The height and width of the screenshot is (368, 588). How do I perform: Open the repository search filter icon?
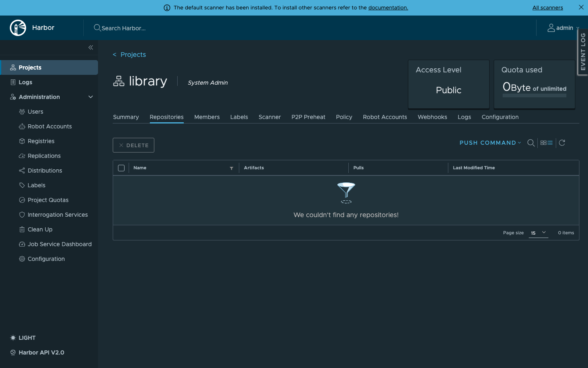[x=531, y=143]
